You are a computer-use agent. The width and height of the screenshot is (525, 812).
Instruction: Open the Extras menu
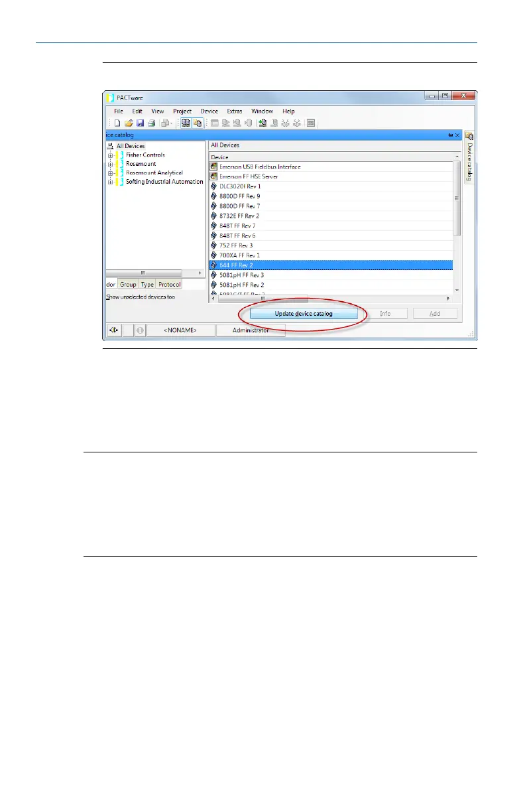235,111
